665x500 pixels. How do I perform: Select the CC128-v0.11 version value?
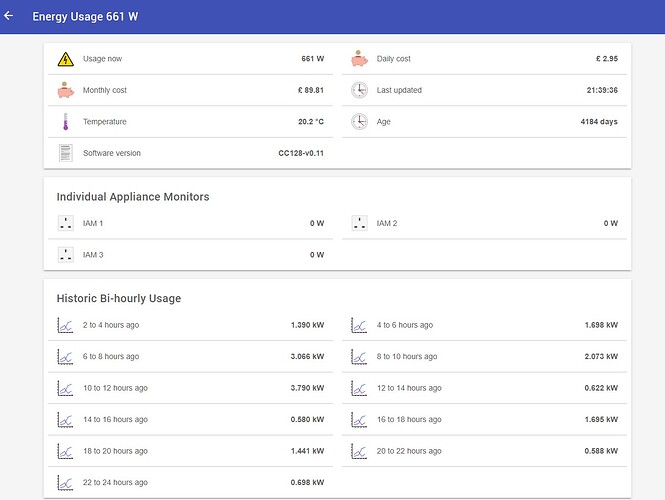301,153
